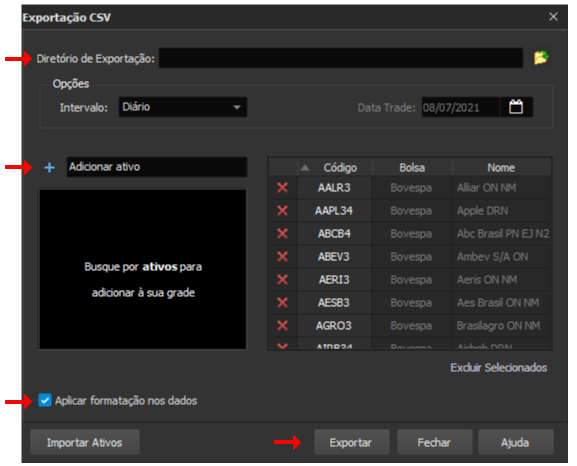The image size is (577, 466).
Task: Click the Data Trade date field
Action: (x=461, y=107)
